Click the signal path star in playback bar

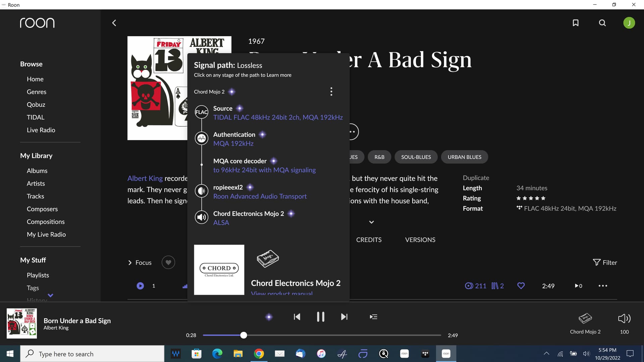click(269, 317)
